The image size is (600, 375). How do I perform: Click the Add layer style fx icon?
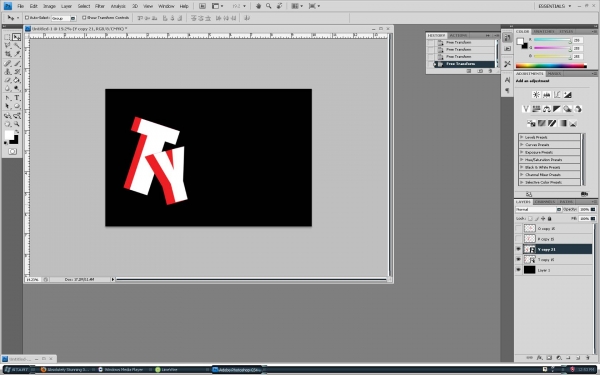[539, 358]
